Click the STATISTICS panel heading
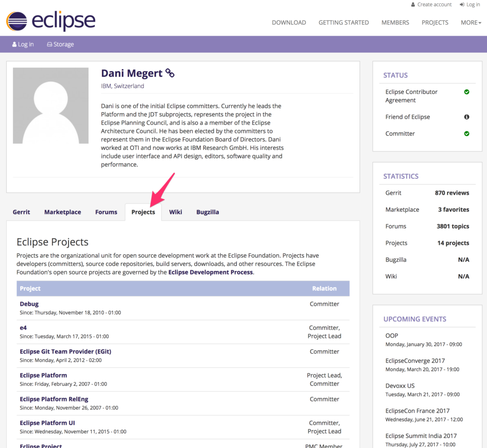This screenshot has width=487, height=448. coord(400,176)
